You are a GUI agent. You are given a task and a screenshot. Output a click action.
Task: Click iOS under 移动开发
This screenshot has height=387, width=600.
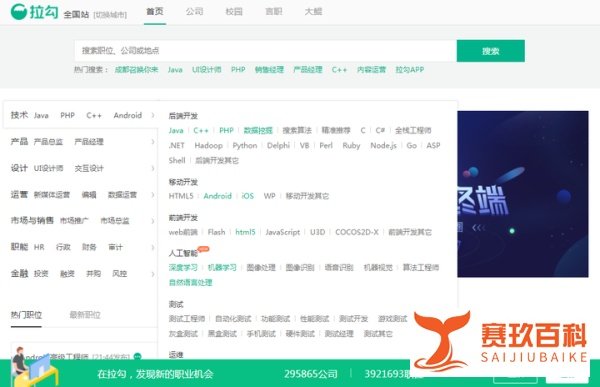click(248, 196)
